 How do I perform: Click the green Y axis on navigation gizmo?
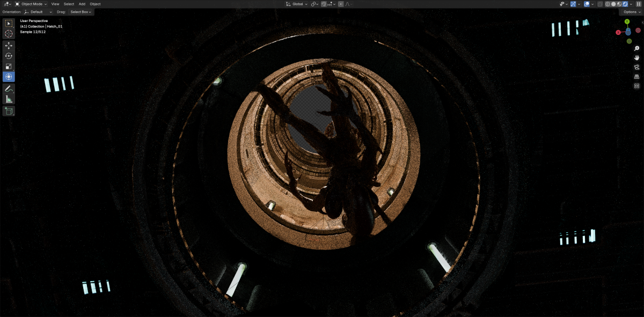pyautogui.click(x=627, y=21)
